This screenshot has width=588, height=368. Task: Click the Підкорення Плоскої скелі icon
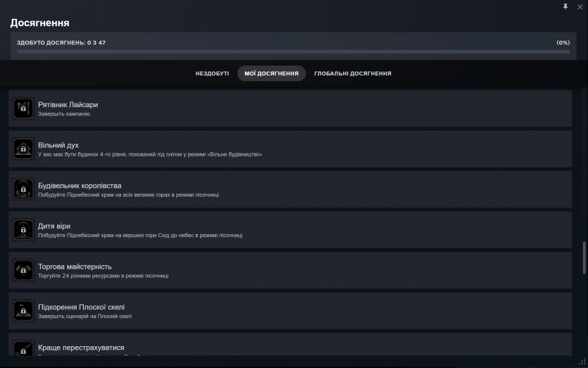click(x=23, y=311)
